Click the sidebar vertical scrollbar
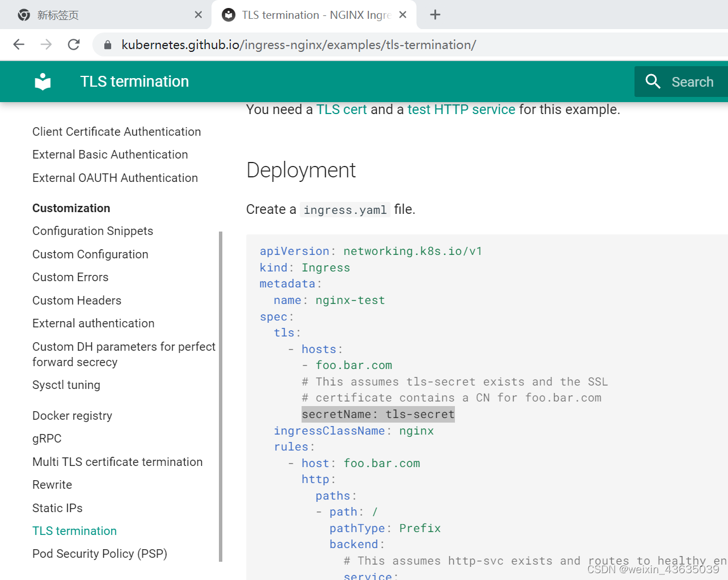The image size is (728, 580). pos(221,396)
